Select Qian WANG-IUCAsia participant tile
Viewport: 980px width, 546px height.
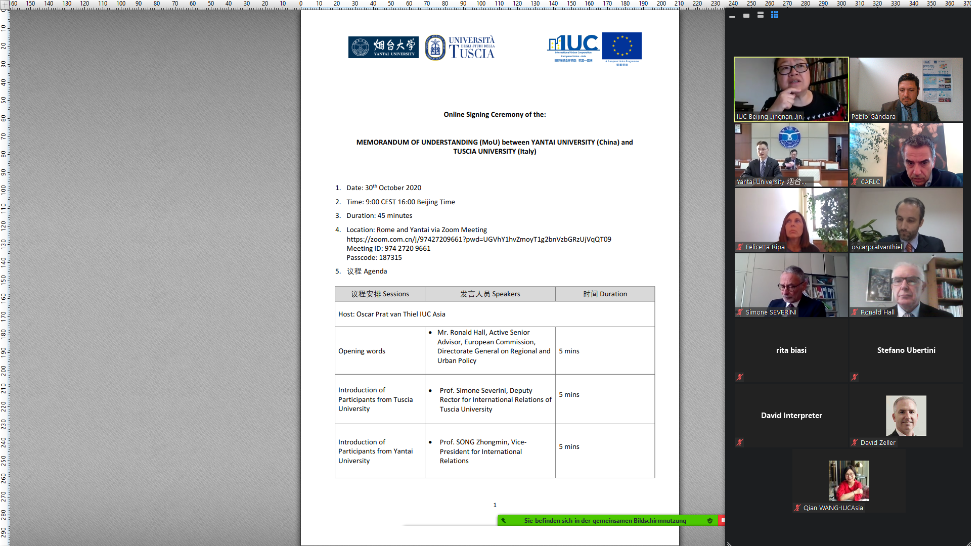tap(849, 480)
